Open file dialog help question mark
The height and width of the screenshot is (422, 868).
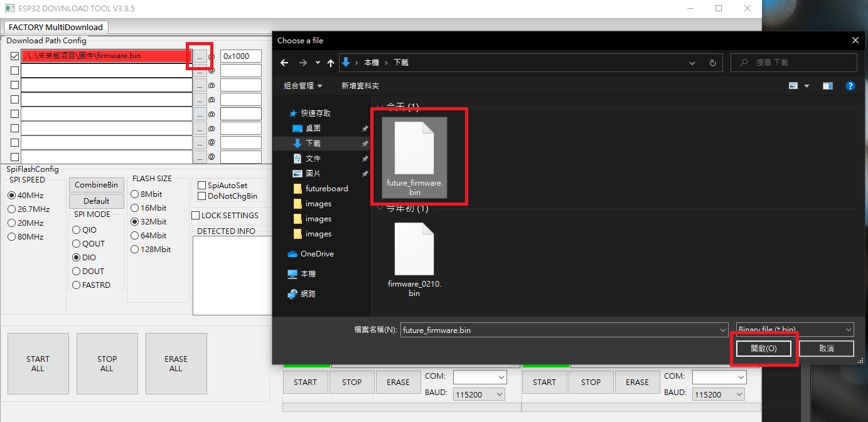[x=850, y=86]
